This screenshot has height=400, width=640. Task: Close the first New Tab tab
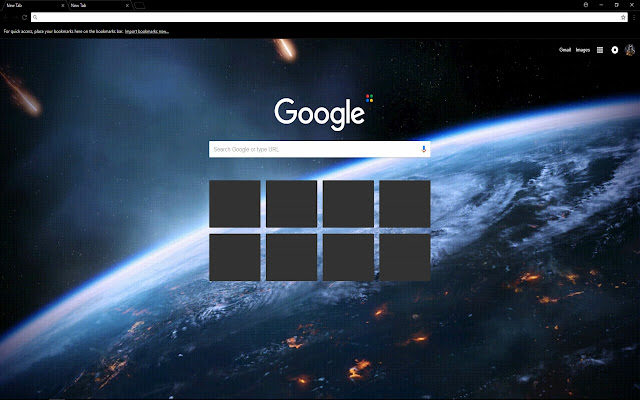(62, 5)
